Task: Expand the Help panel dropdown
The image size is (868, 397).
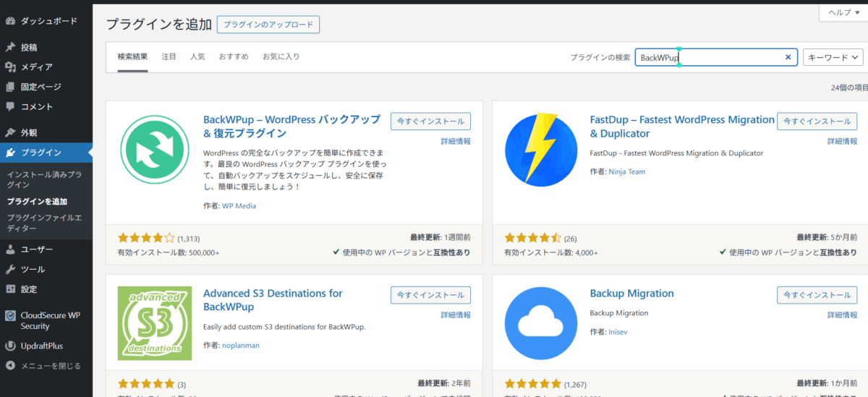Action: [843, 12]
